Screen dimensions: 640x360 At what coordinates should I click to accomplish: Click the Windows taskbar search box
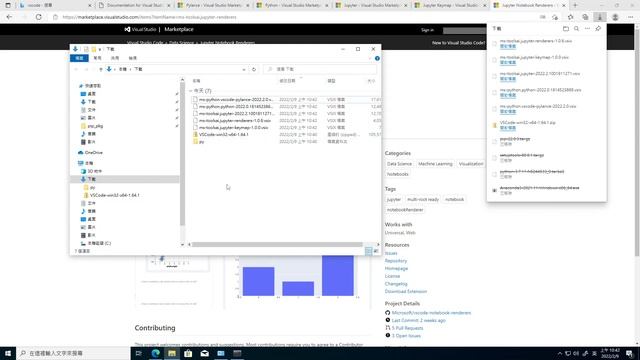[x=73, y=353]
